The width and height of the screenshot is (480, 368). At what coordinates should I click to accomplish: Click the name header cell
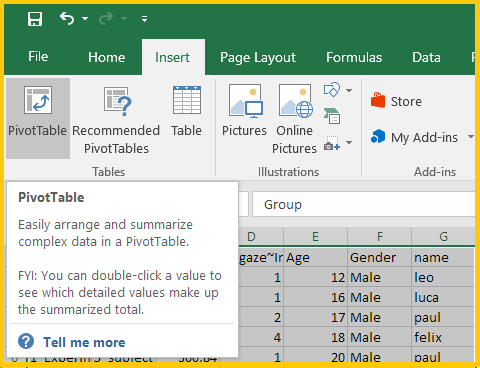[x=443, y=257]
